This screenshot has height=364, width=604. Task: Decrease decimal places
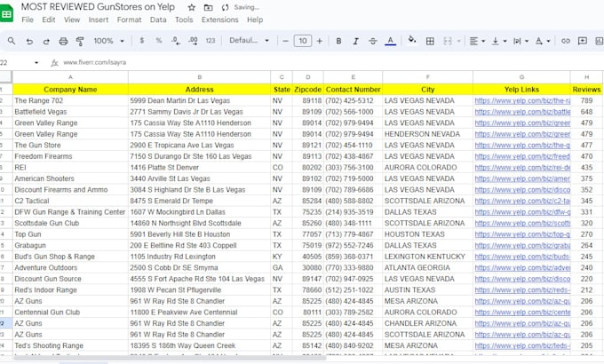coord(176,41)
